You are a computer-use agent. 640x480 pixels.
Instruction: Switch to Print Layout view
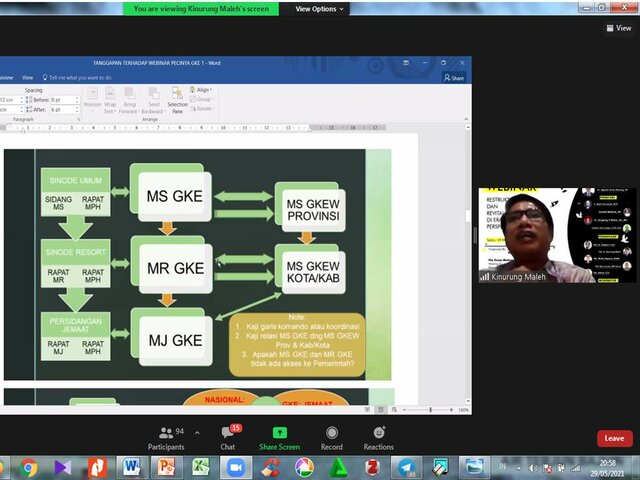coord(380,409)
